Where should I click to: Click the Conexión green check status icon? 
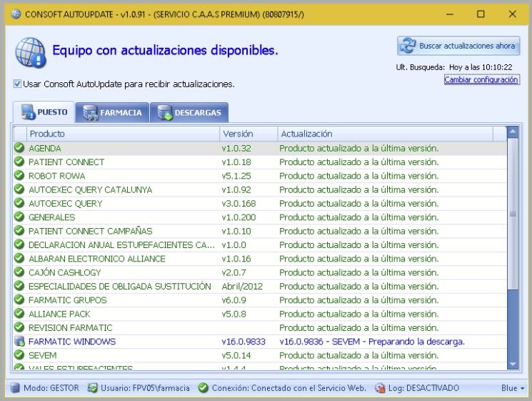pos(204,387)
